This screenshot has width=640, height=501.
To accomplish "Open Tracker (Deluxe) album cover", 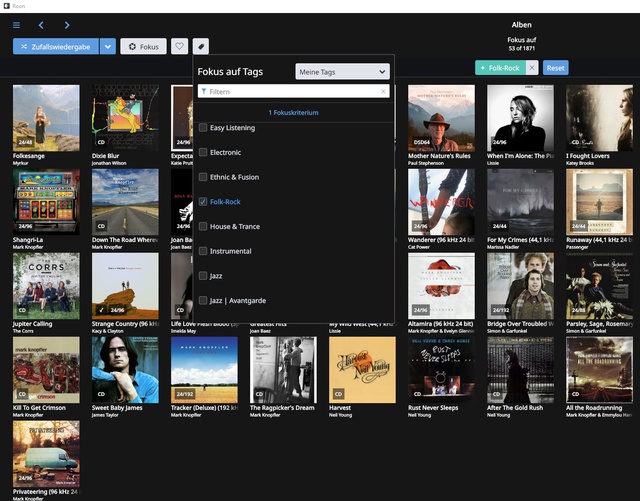I will pyautogui.click(x=204, y=370).
